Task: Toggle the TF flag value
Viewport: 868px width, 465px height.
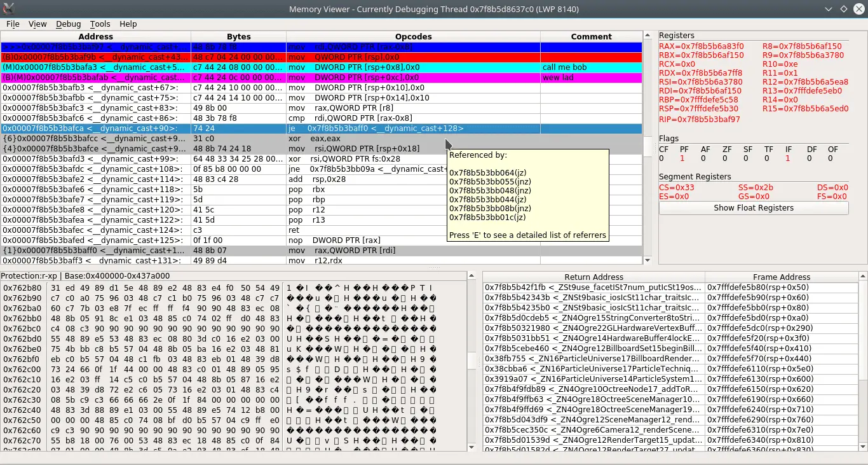Action: pyautogui.click(x=767, y=158)
